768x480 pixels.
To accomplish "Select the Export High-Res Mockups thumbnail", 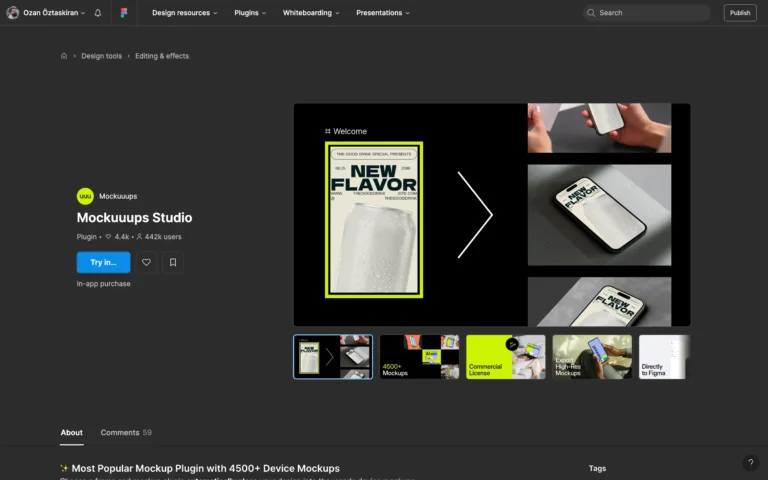I will click(592, 357).
